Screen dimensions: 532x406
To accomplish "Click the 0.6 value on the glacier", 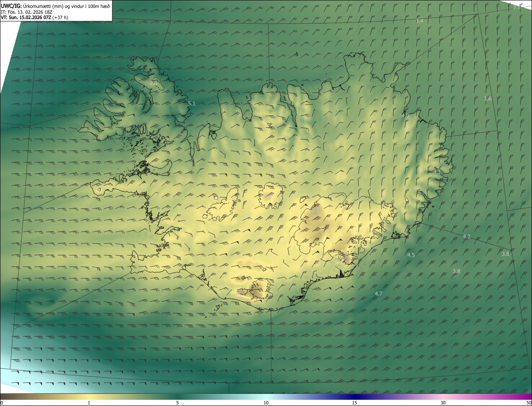I will (x=315, y=210).
